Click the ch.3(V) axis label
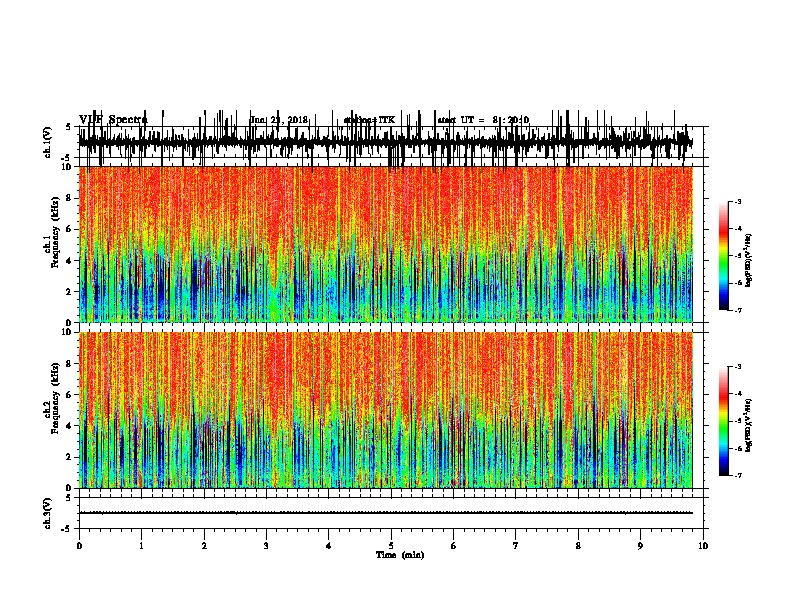Viewport: 792px width, 612px height. pyautogui.click(x=48, y=513)
